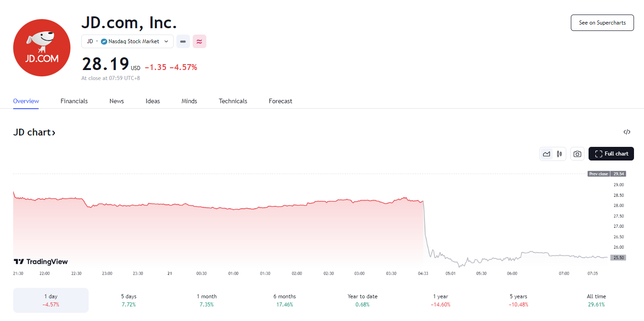Image resolution: width=644 pixels, height=321 pixels.
Task: Take a chart snapshot with camera icon
Action: [x=577, y=154]
